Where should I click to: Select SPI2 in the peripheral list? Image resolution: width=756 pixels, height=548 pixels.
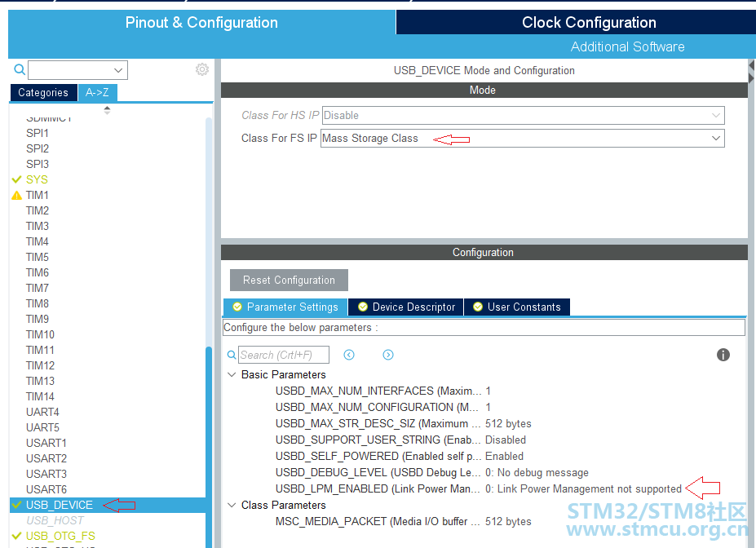click(x=38, y=148)
